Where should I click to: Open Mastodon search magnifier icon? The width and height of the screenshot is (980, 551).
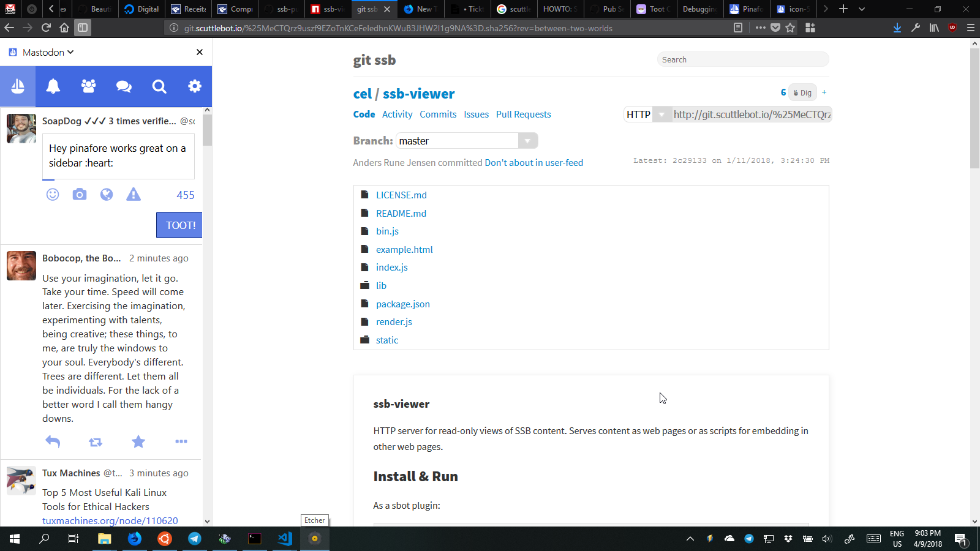tap(159, 86)
